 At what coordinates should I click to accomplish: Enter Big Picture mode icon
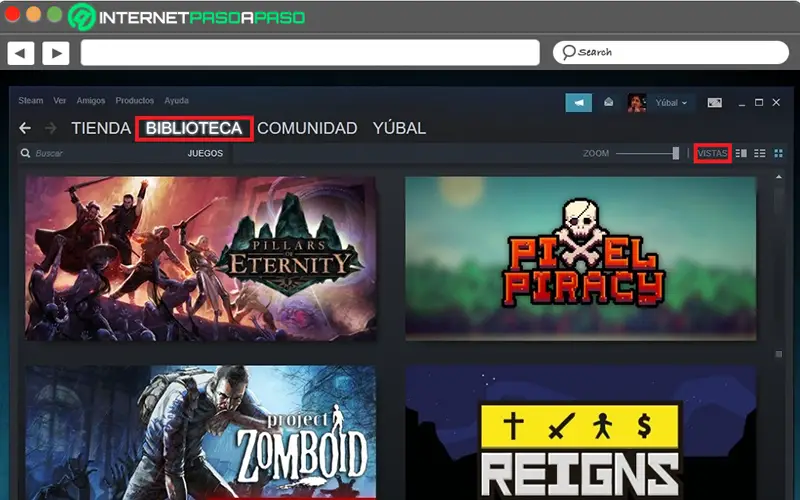pos(714,103)
